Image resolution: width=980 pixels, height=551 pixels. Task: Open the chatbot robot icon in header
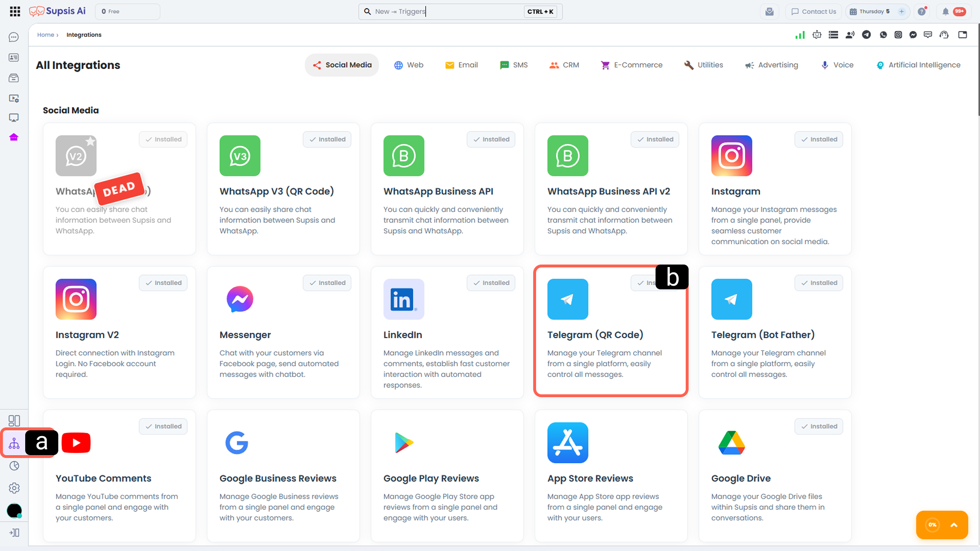[x=817, y=35]
